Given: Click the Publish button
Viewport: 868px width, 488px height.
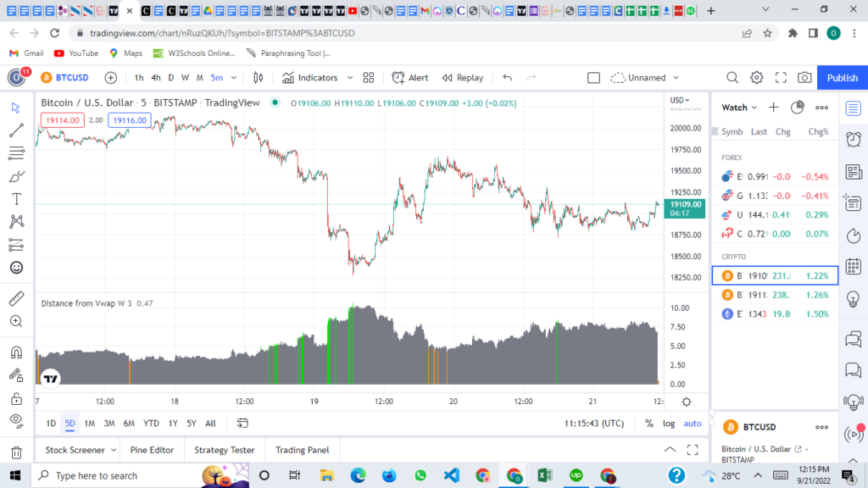Looking at the screenshot, I should pyautogui.click(x=842, y=78).
